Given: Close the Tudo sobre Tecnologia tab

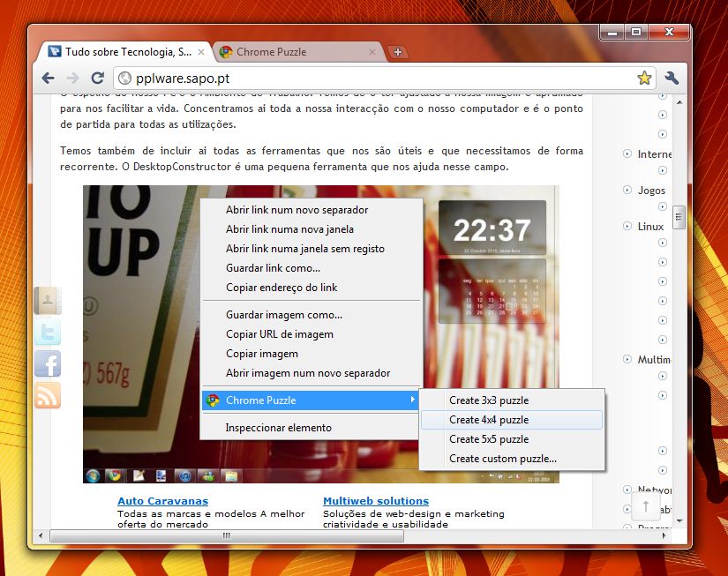Looking at the screenshot, I should (x=201, y=52).
